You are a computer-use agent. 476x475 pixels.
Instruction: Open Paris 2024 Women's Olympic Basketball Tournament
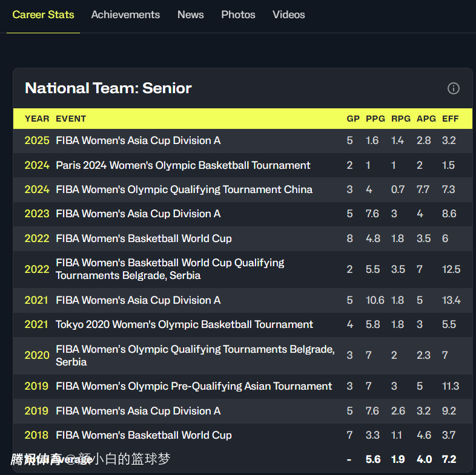click(x=183, y=165)
